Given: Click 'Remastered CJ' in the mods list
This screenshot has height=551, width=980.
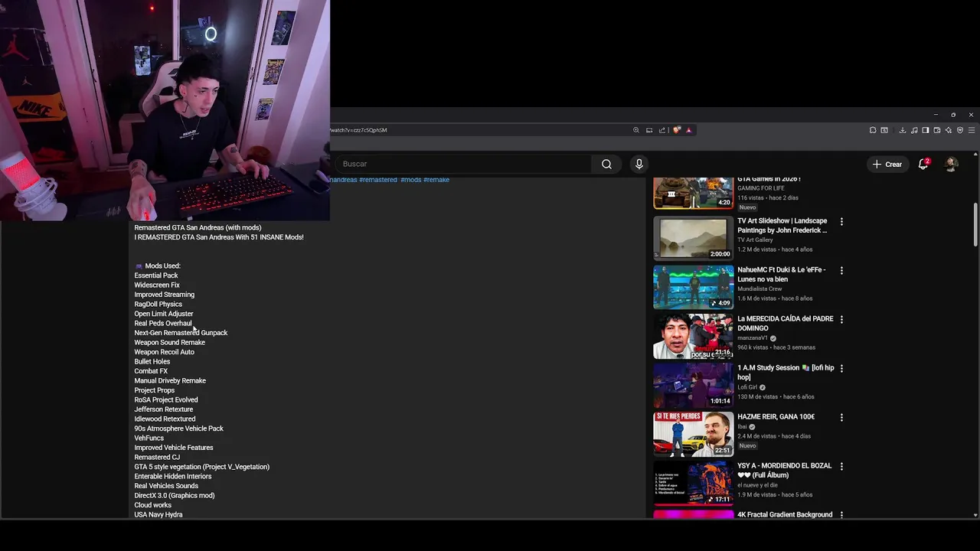Looking at the screenshot, I should pyautogui.click(x=157, y=457).
